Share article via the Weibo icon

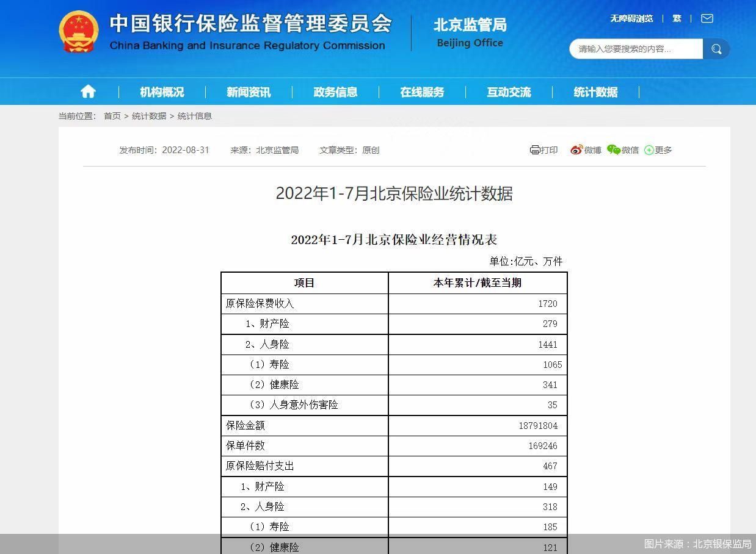(576, 149)
